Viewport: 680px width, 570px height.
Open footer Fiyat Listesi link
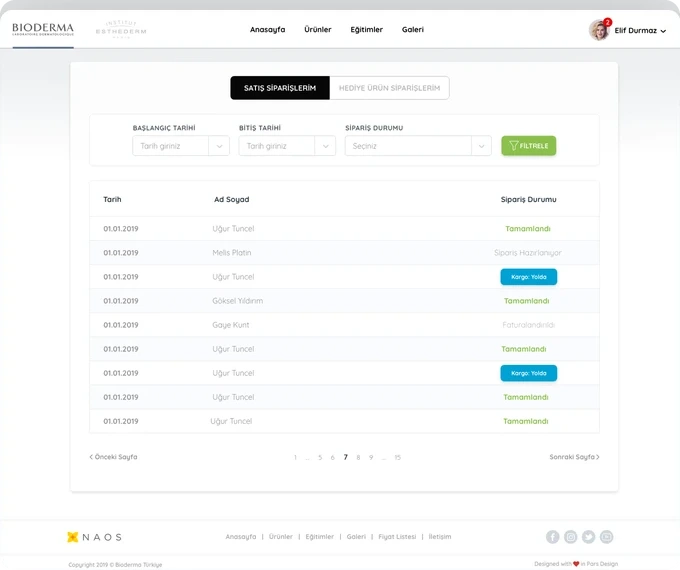(397, 537)
